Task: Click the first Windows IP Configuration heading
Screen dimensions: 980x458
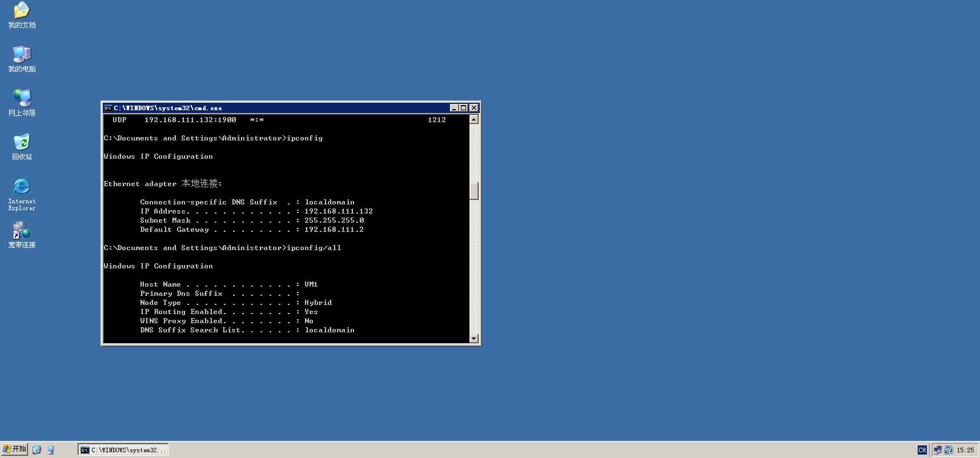Action: (x=158, y=156)
